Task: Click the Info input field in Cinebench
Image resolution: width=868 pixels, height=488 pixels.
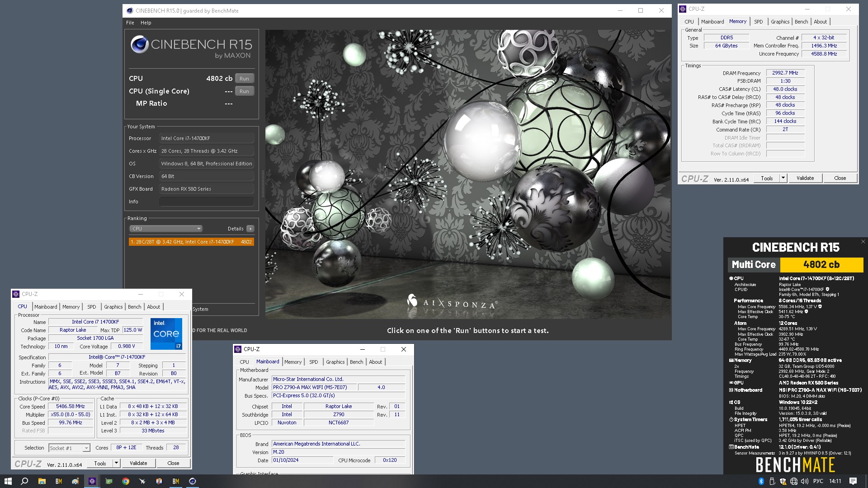Action: [206, 202]
